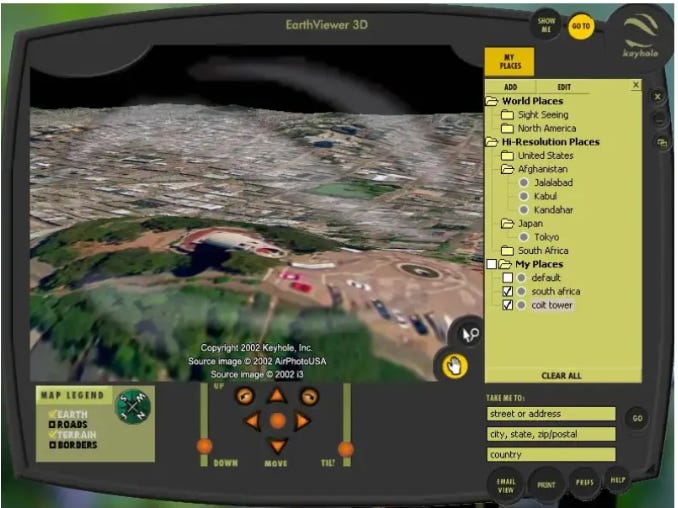Collapse My Places tree folder
Screen dimensions: 678x508
(x=505, y=264)
